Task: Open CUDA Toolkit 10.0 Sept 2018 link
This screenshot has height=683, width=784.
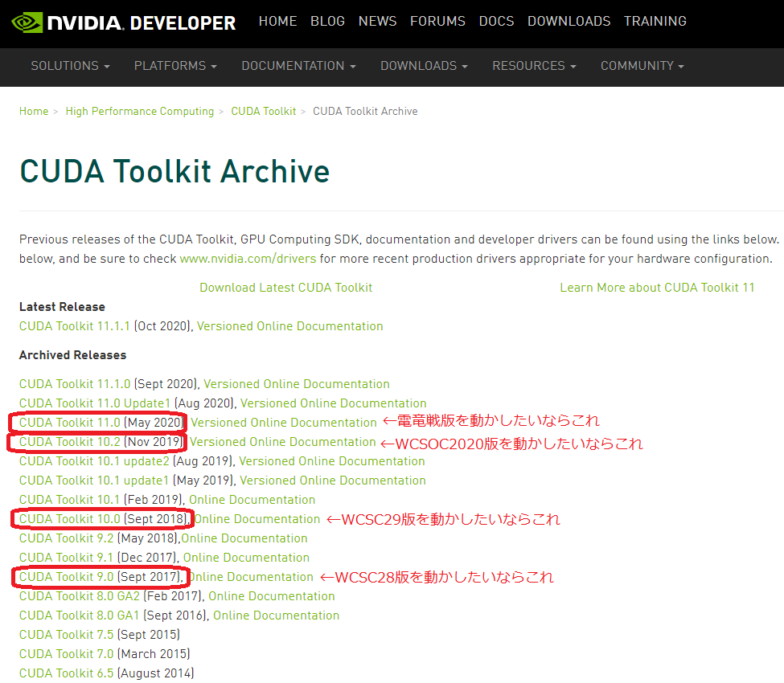Action: click(x=69, y=519)
